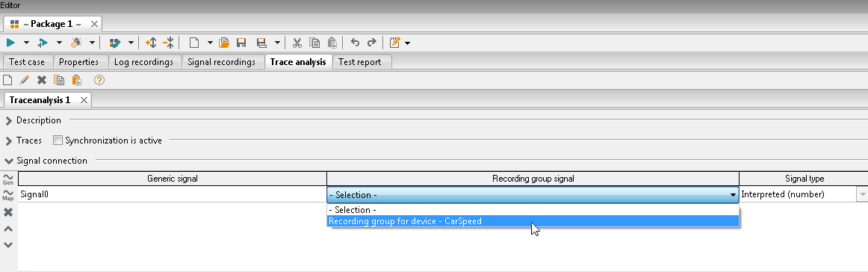868x272 pixels.
Task: Click the copy icon in main toolbar
Action: pyautogui.click(x=314, y=43)
